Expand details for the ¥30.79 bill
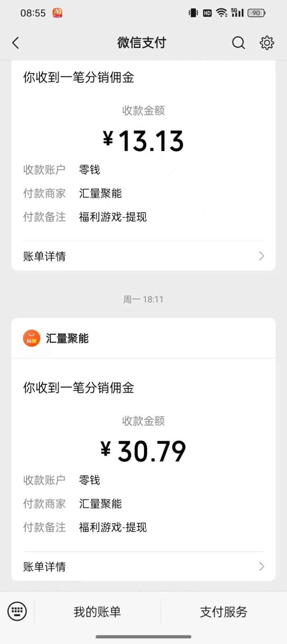Screen dimensions: 287x644 pos(143,567)
